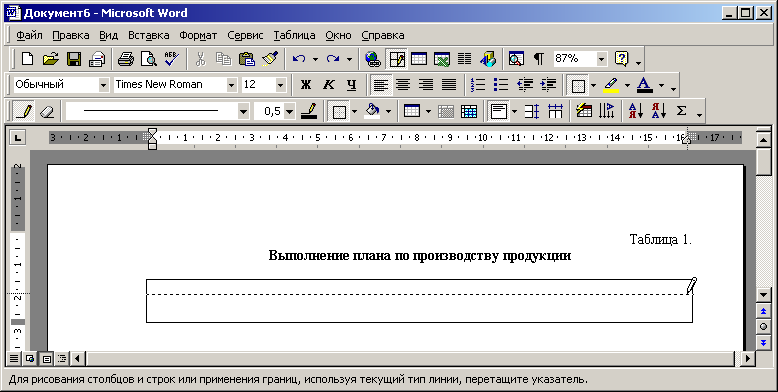
Task: Open the Формат menu
Action: pos(198,35)
